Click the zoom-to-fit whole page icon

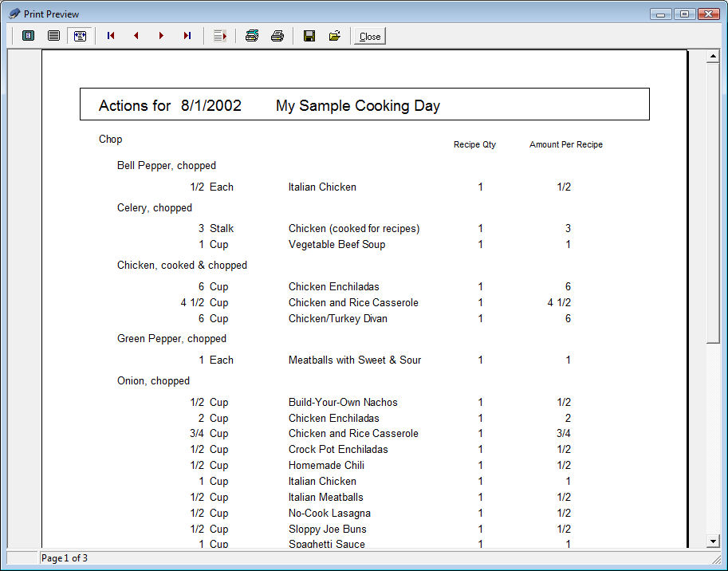pos(28,36)
